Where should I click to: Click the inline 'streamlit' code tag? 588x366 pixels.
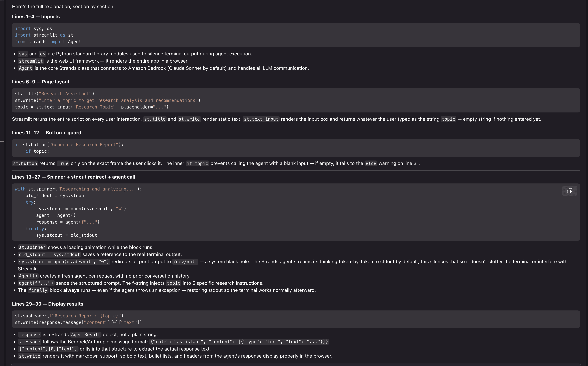[x=31, y=61]
